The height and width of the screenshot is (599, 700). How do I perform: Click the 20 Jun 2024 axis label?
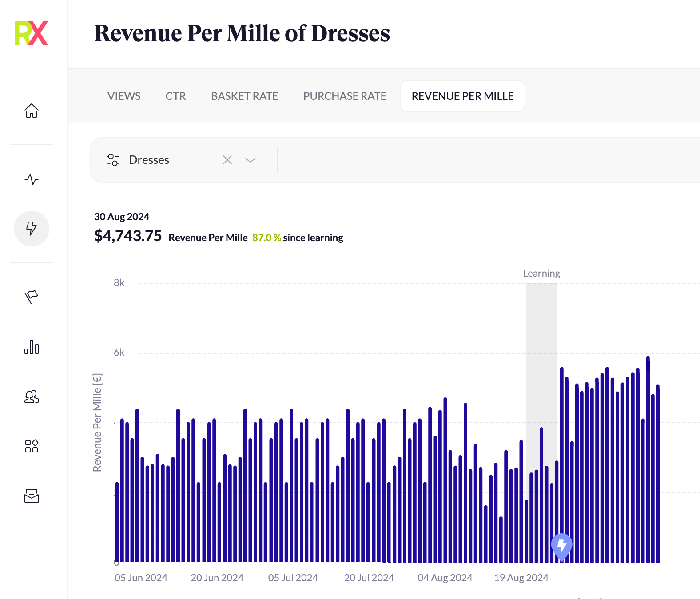(x=217, y=578)
